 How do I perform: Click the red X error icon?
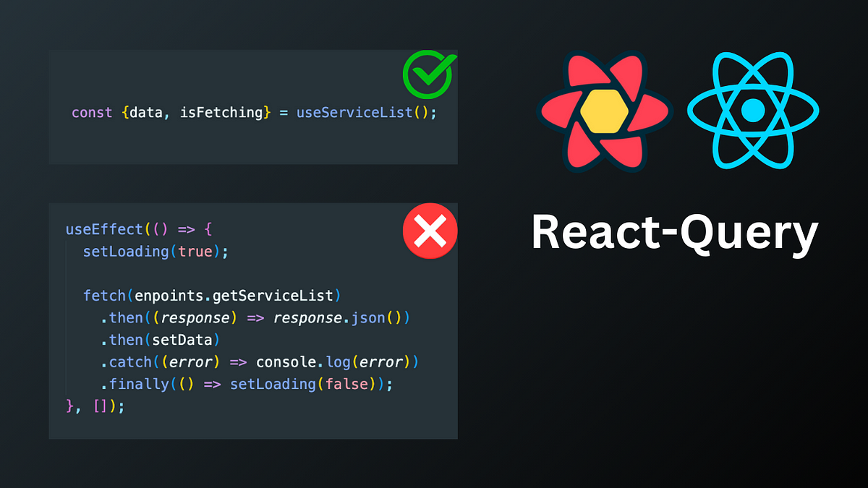point(430,231)
